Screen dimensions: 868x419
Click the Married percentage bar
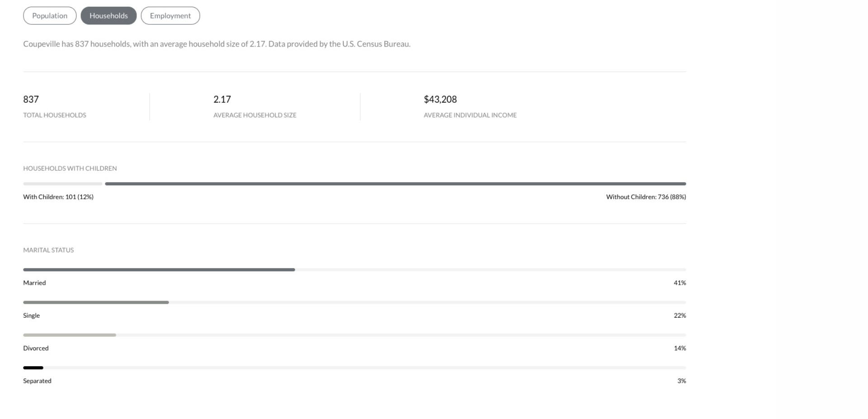tap(159, 270)
